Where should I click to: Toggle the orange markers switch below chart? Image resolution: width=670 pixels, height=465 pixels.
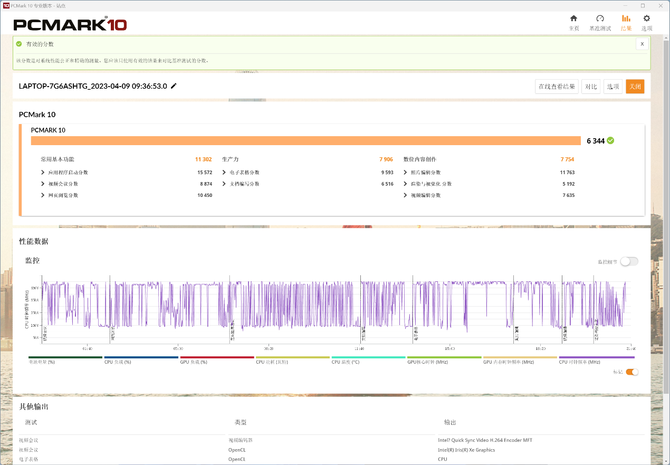632,372
